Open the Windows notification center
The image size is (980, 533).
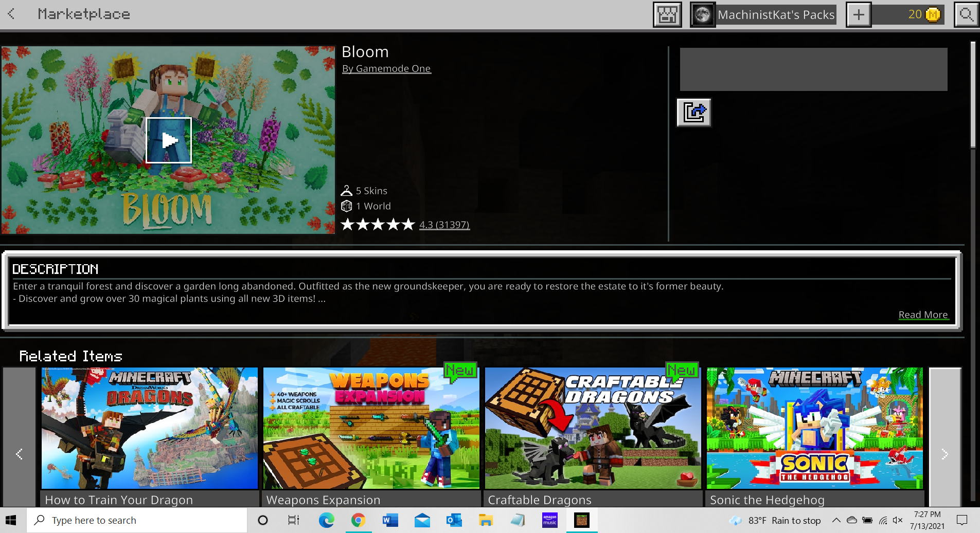pos(962,520)
